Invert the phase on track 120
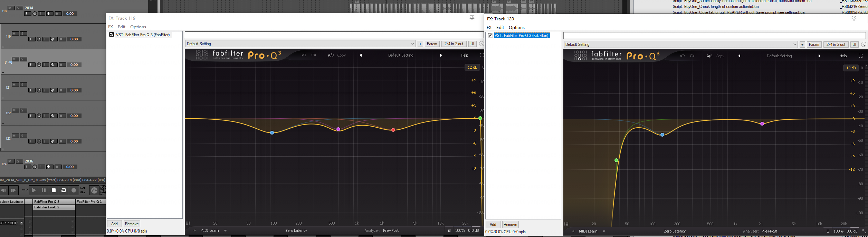Viewport: 868px width, 237px height. pos(53,65)
